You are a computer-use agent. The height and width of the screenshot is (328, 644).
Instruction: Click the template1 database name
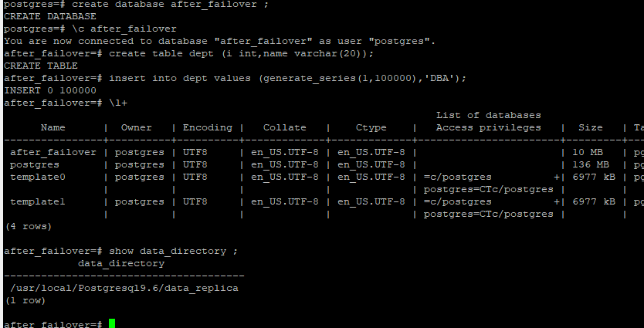point(38,201)
